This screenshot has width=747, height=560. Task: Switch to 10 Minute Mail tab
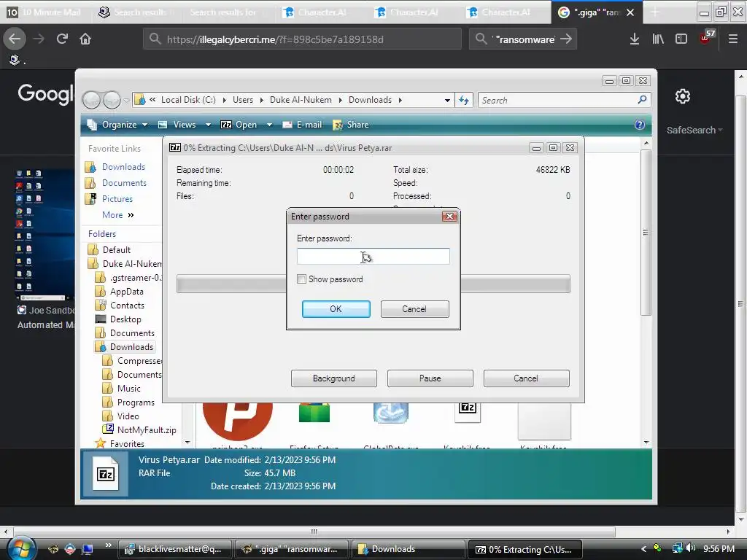pos(46,12)
